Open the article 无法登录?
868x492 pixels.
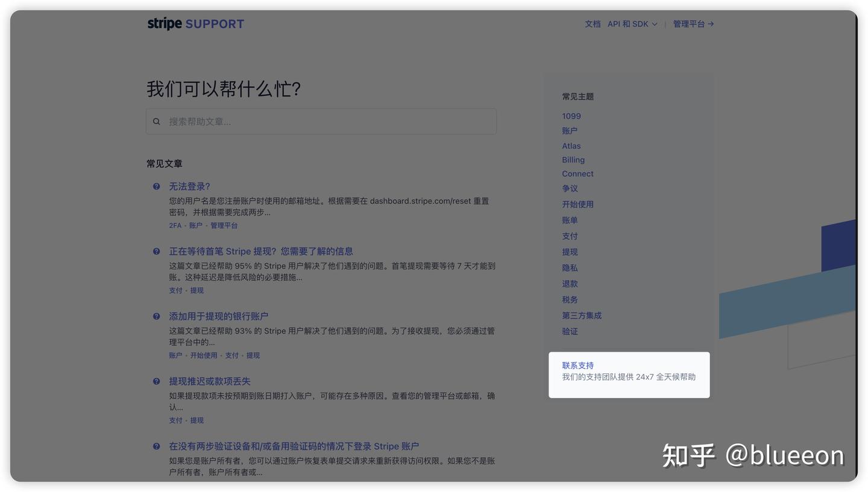pyautogui.click(x=189, y=186)
